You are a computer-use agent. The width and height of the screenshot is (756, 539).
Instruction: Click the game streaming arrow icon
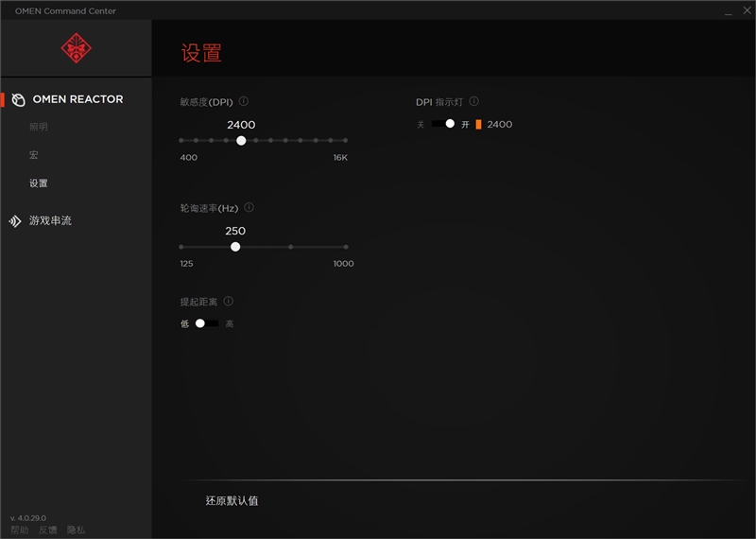(x=15, y=221)
